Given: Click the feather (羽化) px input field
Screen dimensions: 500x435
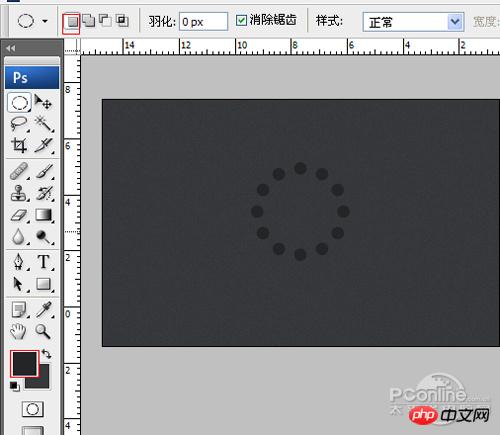Looking at the screenshot, I should coord(203,22).
